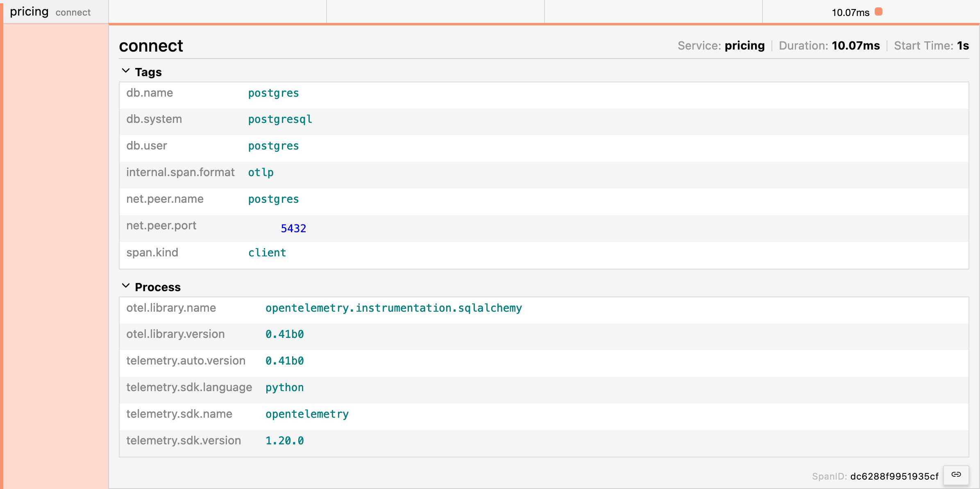The height and width of the screenshot is (489, 980).
Task: Click the 10.07ms duration label
Action: (x=850, y=13)
